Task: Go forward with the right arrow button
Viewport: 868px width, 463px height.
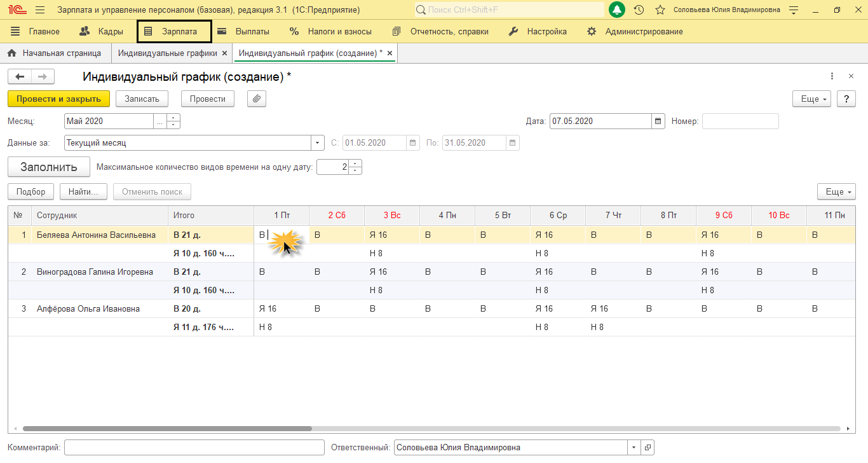Action: 43,77
